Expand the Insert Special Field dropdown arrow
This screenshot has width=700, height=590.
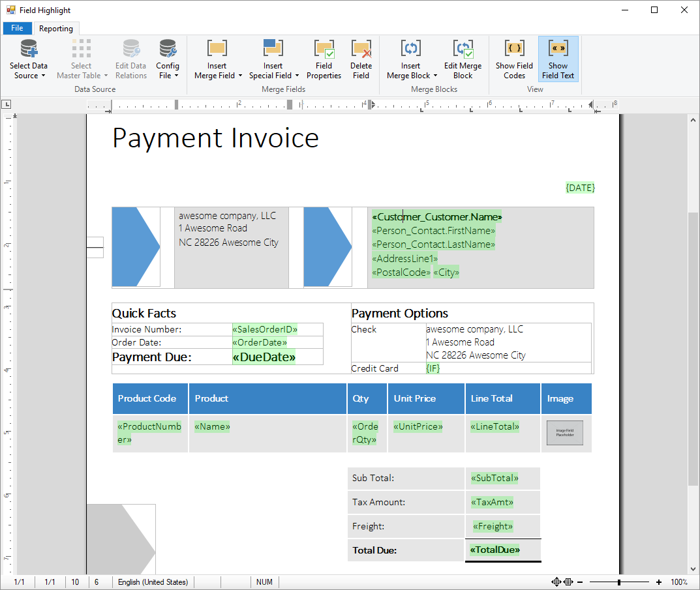click(297, 76)
